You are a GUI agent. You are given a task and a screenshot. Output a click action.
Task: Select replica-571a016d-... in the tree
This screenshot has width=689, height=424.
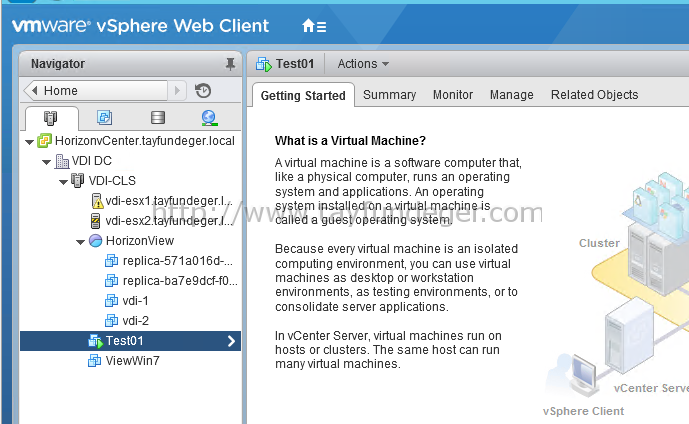(x=178, y=261)
